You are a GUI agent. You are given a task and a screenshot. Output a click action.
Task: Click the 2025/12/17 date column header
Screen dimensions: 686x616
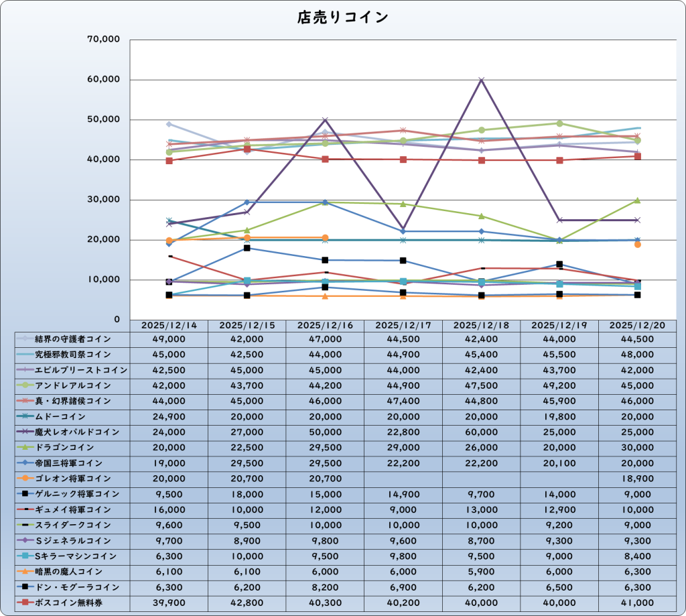(x=403, y=325)
